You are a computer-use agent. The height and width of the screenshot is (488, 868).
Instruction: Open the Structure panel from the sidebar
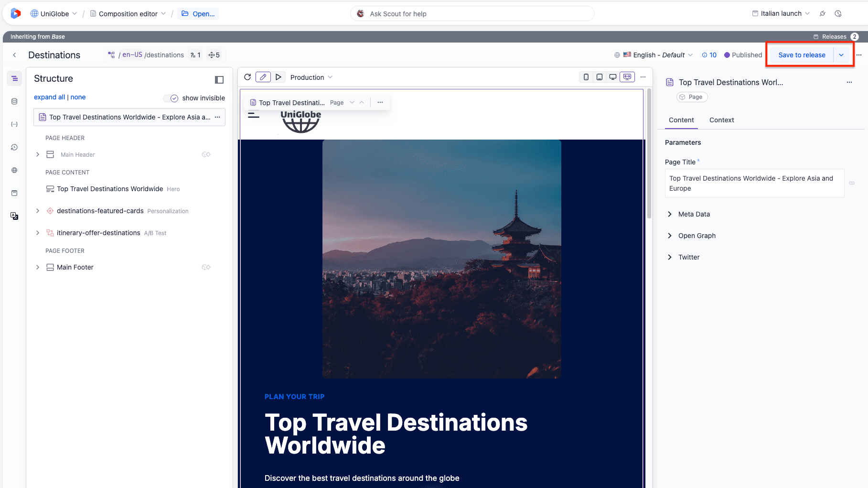point(14,78)
